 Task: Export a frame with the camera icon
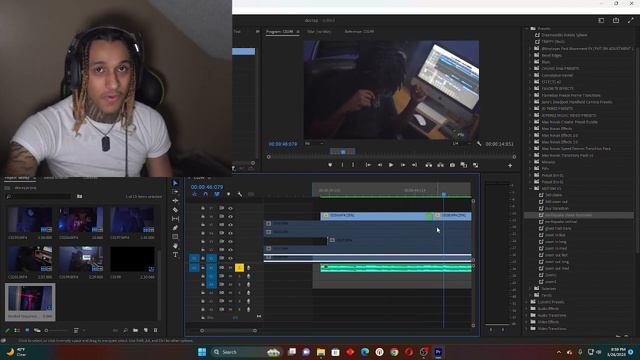(452, 165)
